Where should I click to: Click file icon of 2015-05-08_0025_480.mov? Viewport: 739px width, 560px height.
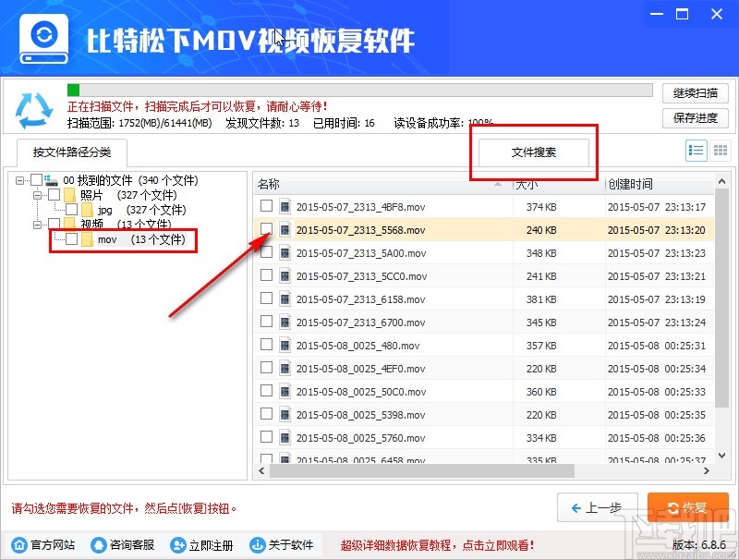pyautogui.click(x=285, y=345)
